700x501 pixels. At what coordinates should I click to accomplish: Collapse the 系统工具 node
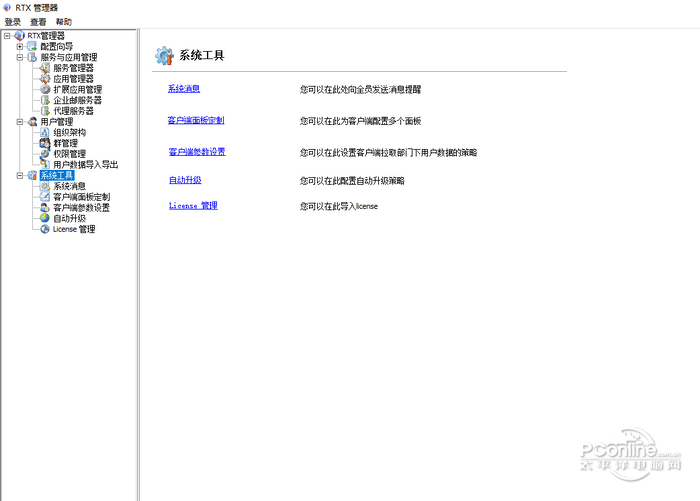click(20, 175)
